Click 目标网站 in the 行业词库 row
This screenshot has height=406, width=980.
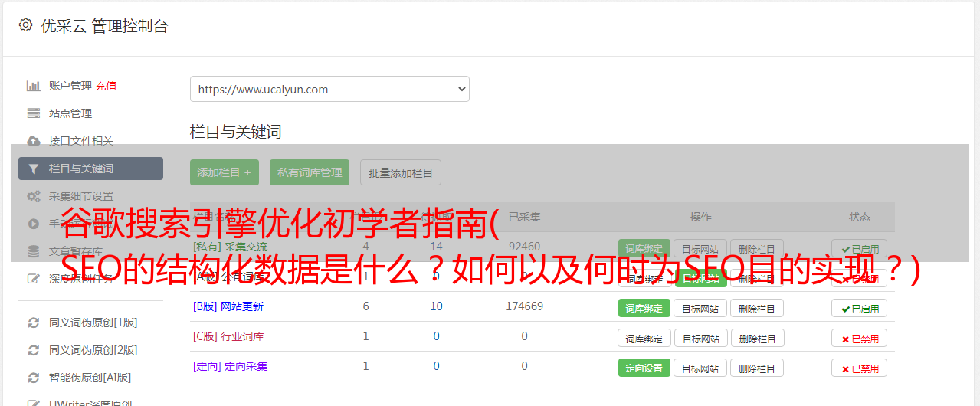click(x=700, y=338)
